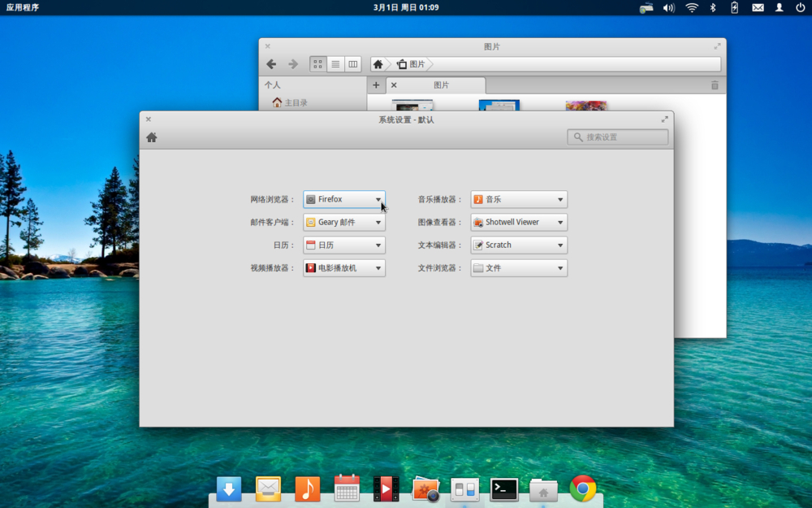Viewport: 812px width, 508px height.
Task: Go forward in the Files window
Action: 293,63
